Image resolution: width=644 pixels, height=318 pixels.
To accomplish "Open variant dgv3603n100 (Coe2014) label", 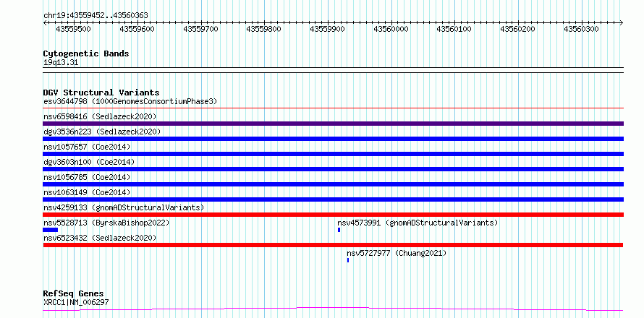I will [89, 162].
